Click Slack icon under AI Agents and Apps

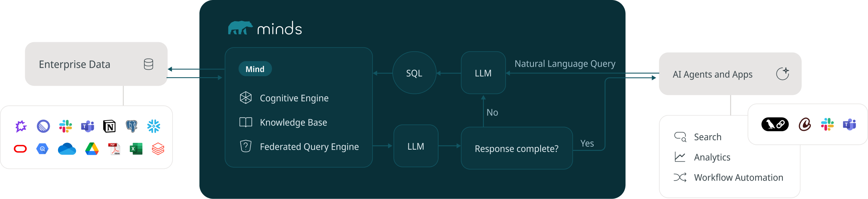(827, 124)
